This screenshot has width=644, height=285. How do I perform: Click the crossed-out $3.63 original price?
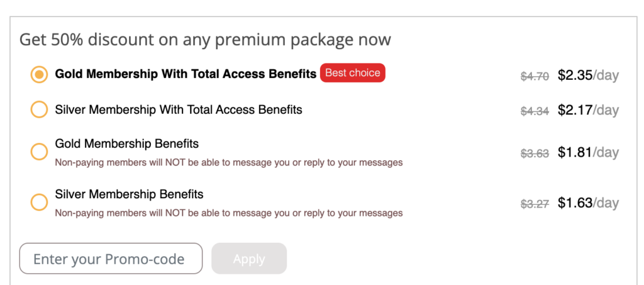(x=535, y=154)
